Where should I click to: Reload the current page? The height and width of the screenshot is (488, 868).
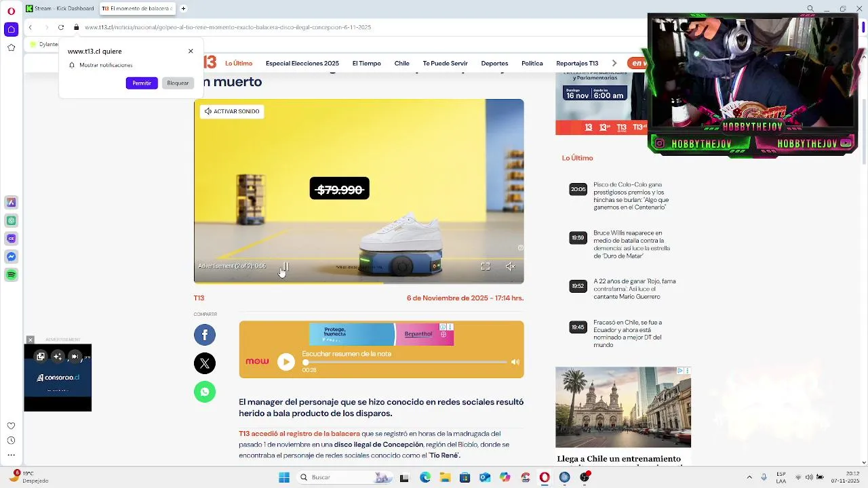[61, 27]
